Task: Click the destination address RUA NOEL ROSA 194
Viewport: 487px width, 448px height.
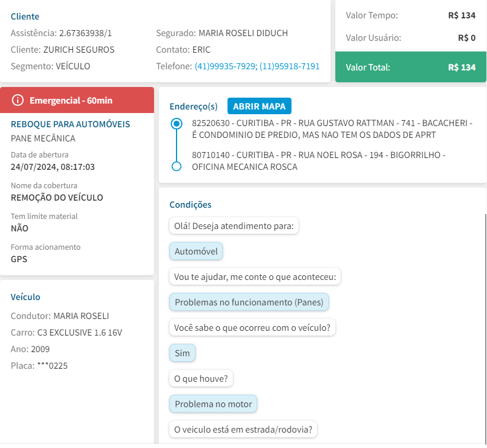Action: tap(319, 161)
